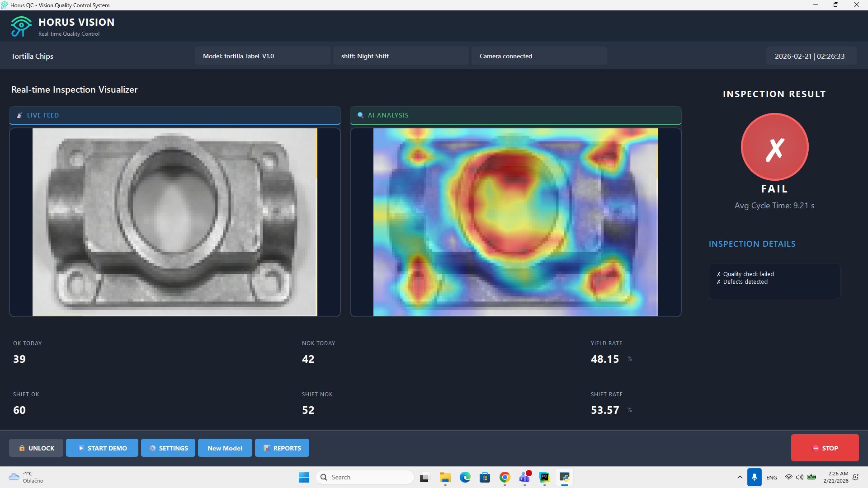868x488 pixels.
Task: Select the AI ANALYSIS panel header
Action: click(x=515, y=115)
